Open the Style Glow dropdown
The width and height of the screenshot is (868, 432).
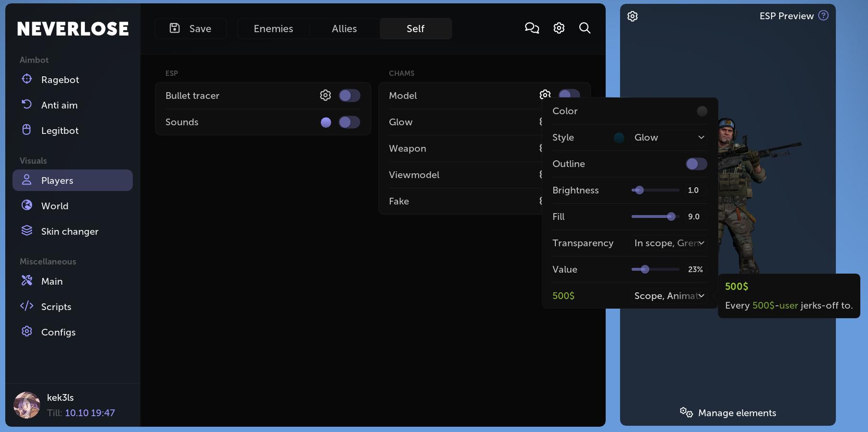tap(669, 138)
